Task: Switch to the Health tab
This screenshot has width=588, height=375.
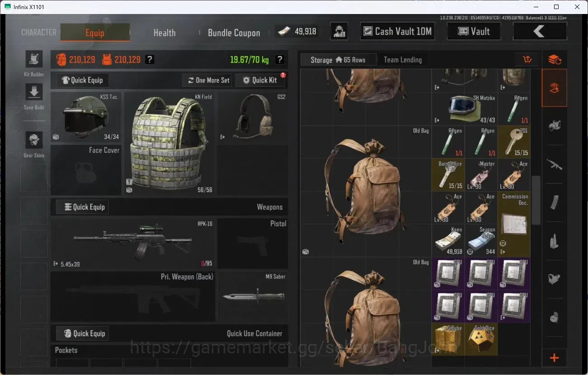Action: pyautogui.click(x=164, y=33)
